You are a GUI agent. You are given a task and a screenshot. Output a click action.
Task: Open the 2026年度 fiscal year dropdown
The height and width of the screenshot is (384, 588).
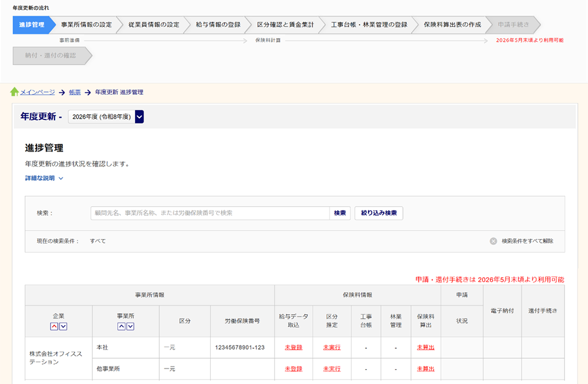(139, 117)
